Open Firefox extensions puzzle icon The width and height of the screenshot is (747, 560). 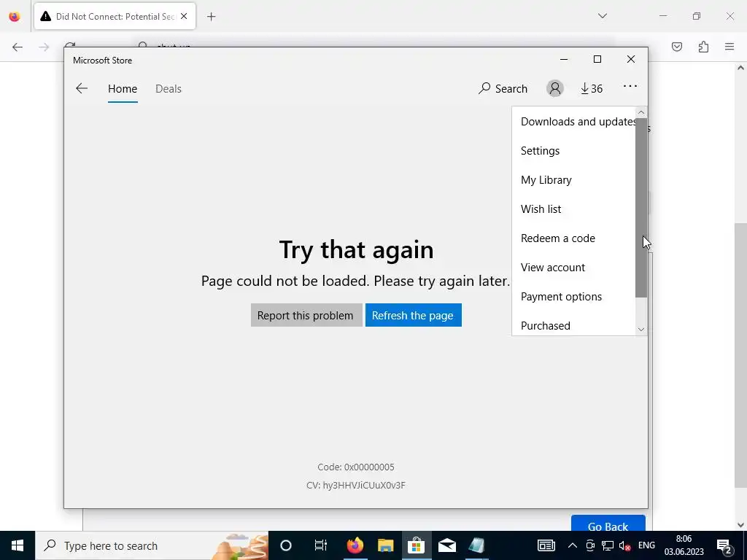pos(703,47)
